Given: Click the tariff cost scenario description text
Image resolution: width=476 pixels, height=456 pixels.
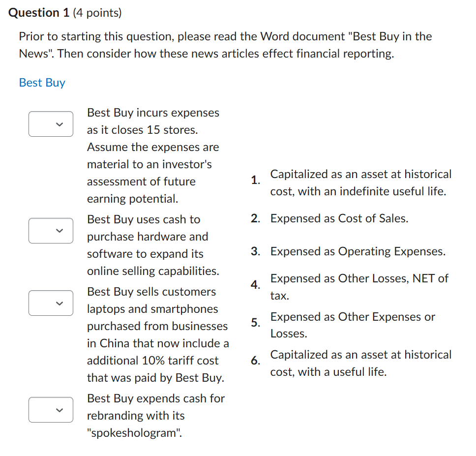Looking at the screenshot, I should 157,334.
